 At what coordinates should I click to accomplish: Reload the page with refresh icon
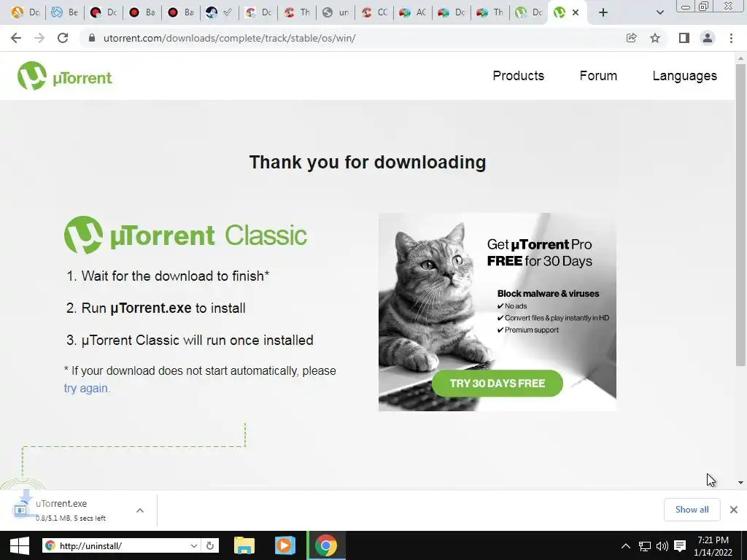(x=63, y=38)
